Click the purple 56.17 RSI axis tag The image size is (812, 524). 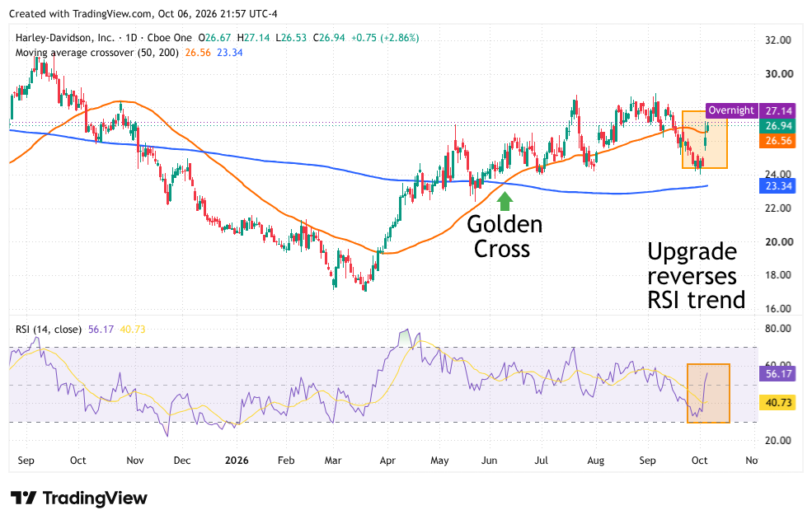pyautogui.click(x=777, y=374)
